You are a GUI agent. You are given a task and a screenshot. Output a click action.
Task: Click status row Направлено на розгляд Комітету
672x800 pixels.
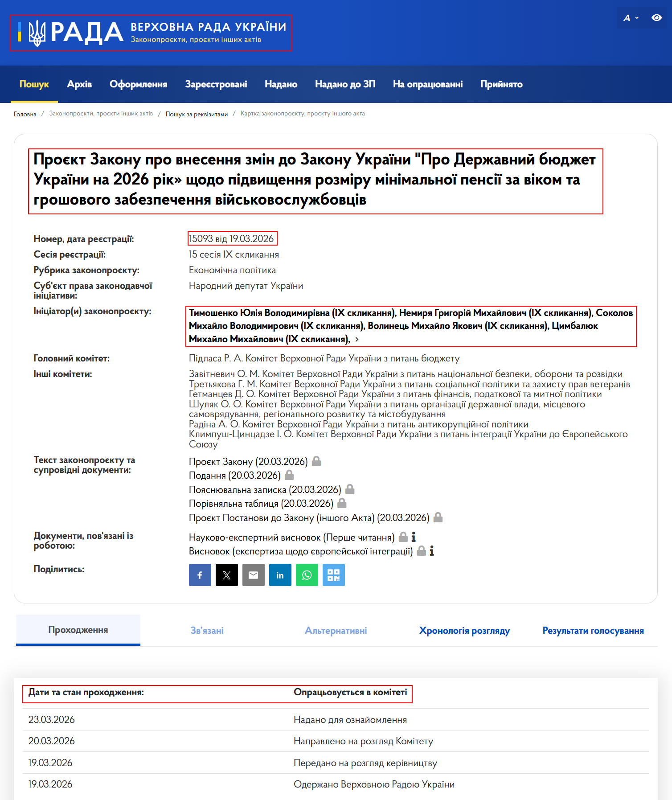tap(336, 741)
